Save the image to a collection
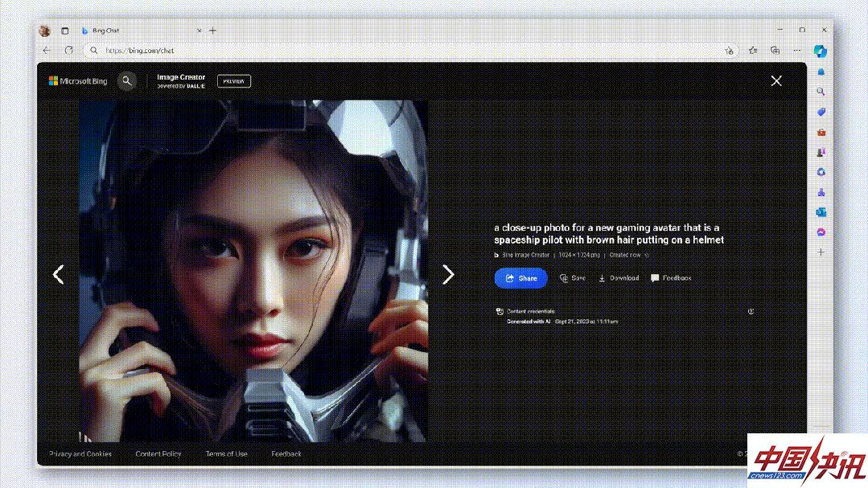 tap(573, 278)
